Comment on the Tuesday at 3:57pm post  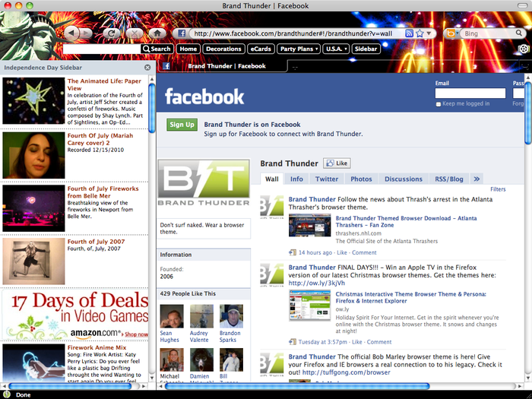(379, 342)
